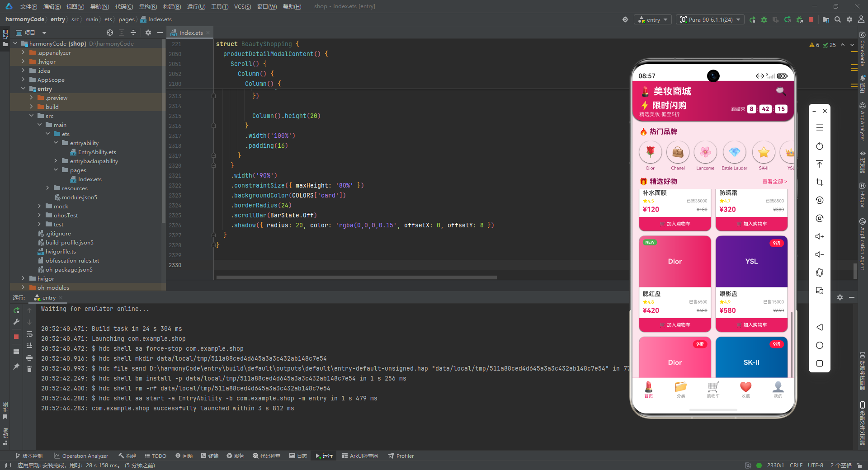Viewport: 868px width, 470px height.
Task: Tap 查看全部 link in the shop app
Action: (x=775, y=182)
